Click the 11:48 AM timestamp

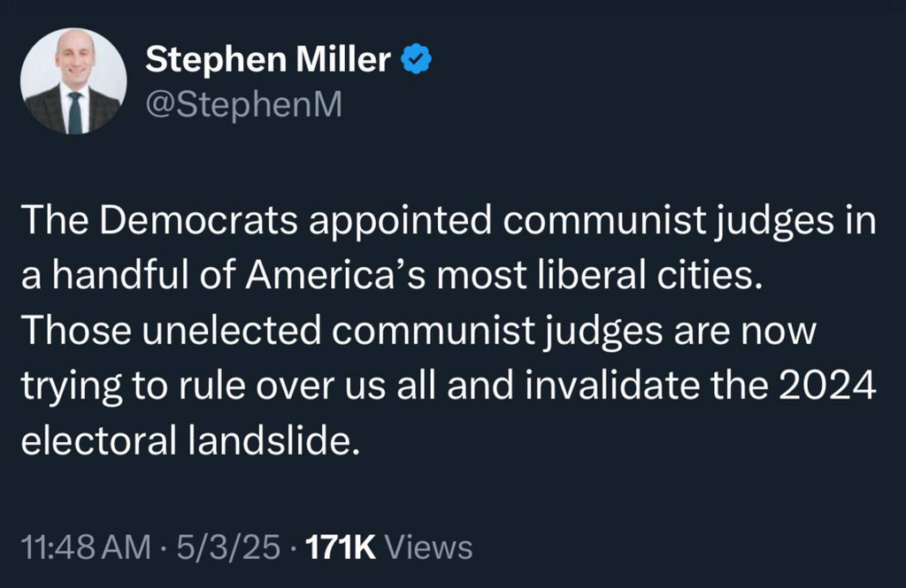point(85,547)
